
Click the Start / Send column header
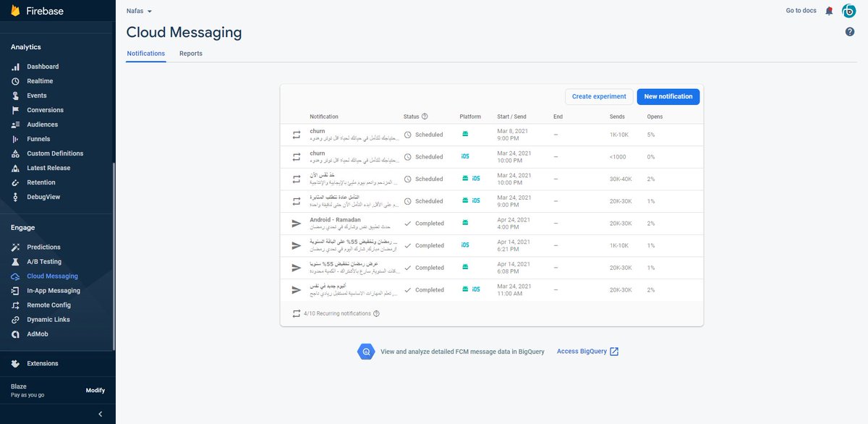point(512,116)
